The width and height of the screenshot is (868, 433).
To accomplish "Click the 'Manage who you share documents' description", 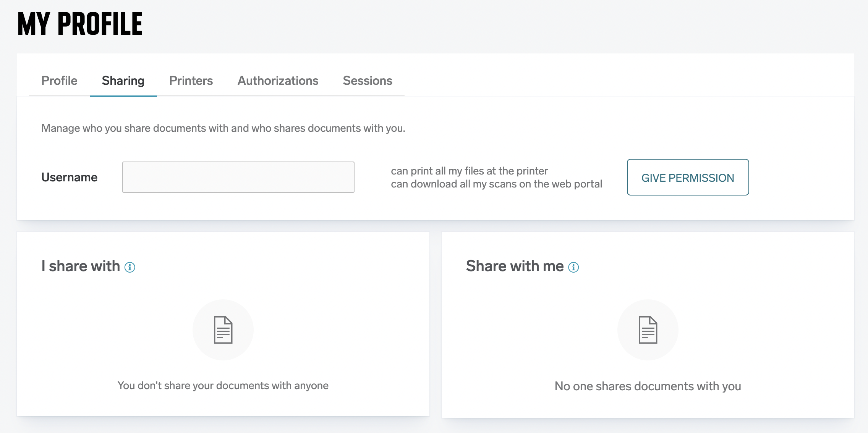I will [x=223, y=128].
